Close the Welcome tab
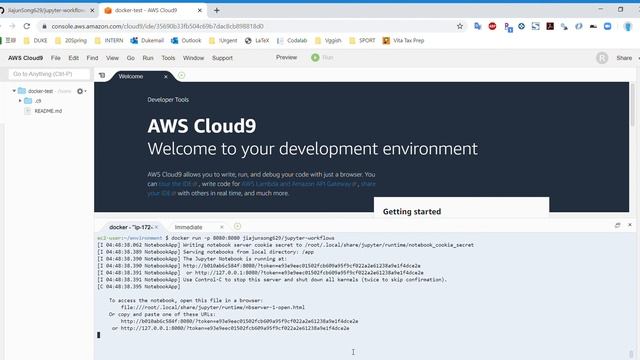640x360 pixels. point(166,77)
